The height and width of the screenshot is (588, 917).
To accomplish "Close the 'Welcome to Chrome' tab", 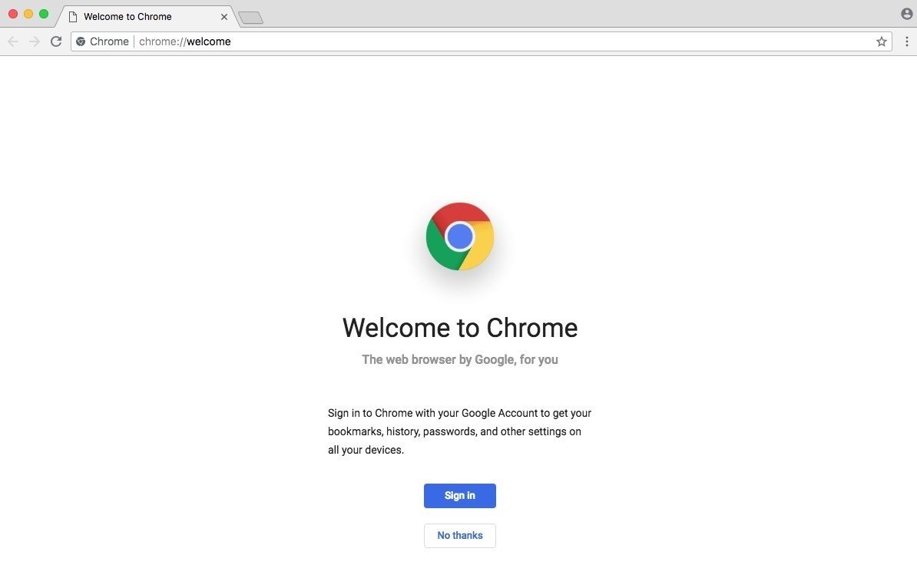I will coord(223,16).
